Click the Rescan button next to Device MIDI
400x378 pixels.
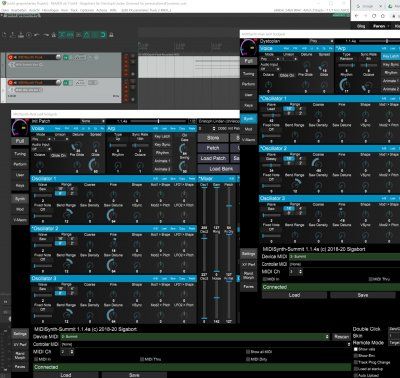click(341, 337)
